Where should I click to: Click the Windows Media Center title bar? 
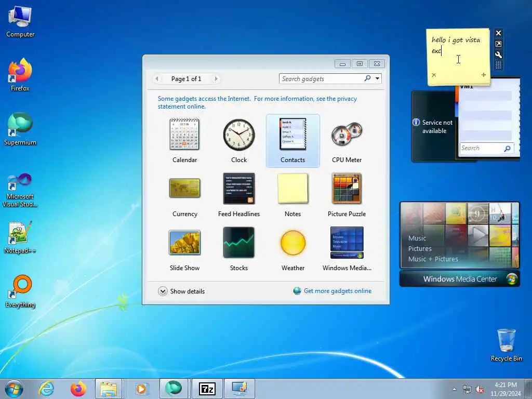point(460,279)
